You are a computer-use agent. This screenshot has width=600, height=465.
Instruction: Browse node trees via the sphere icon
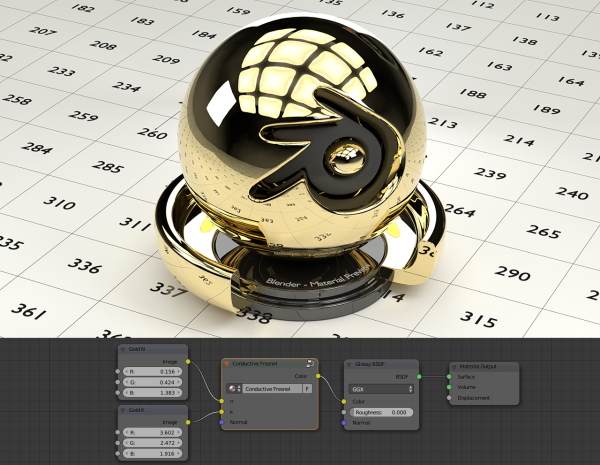pos(232,389)
